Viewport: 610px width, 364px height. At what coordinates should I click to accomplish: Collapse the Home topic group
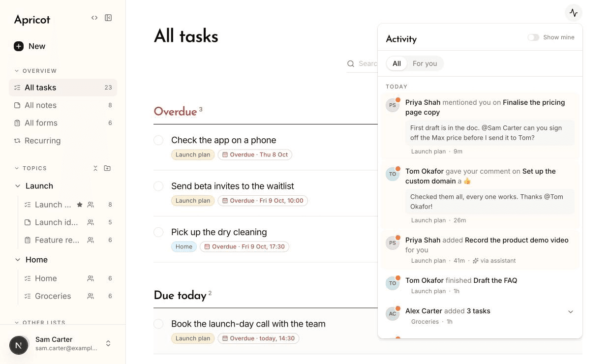(18, 260)
